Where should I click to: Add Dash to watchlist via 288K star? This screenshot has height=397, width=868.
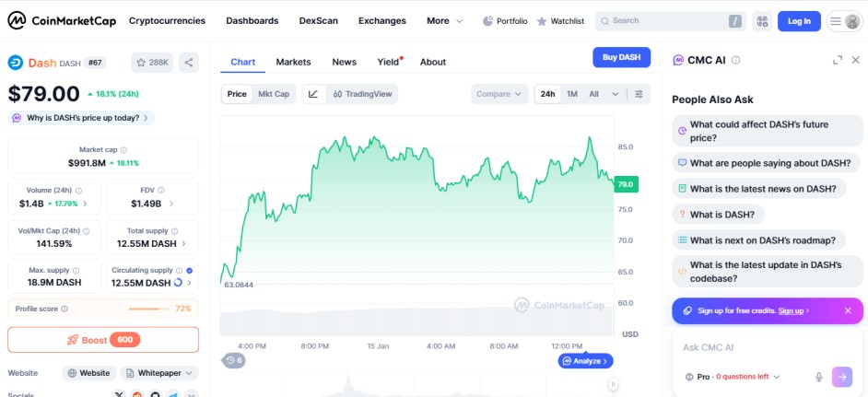152,63
